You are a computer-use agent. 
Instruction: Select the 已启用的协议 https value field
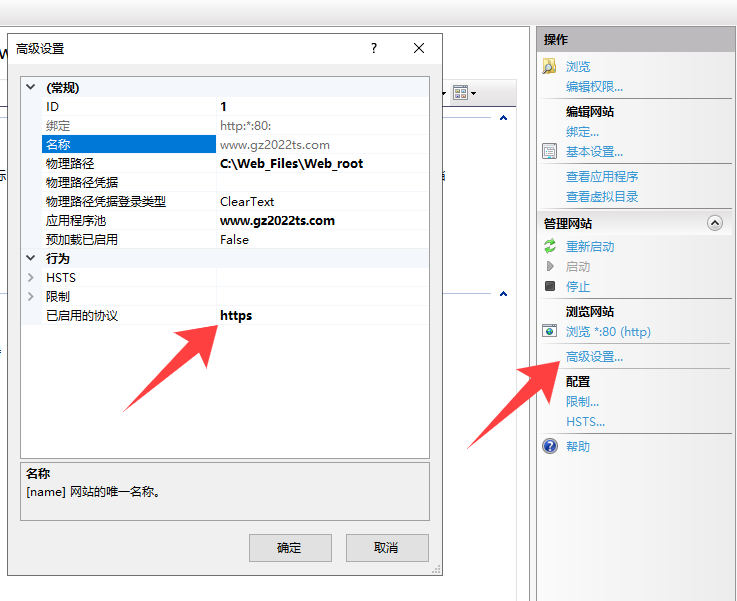click(322, 315)
